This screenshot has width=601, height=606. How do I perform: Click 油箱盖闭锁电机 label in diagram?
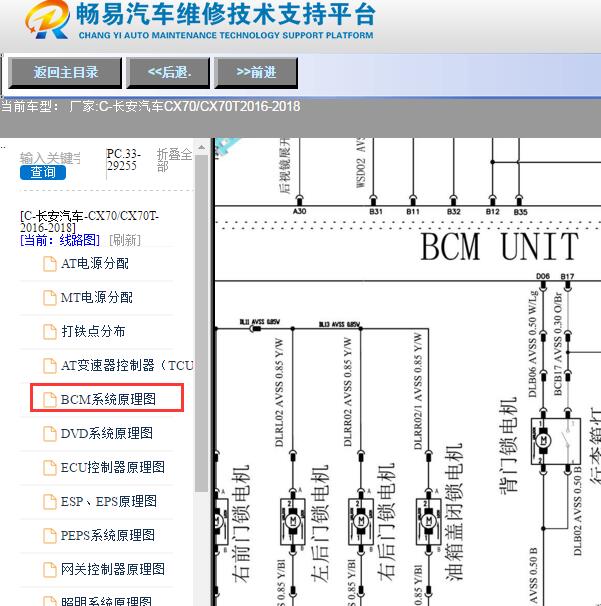coord(453,511)
